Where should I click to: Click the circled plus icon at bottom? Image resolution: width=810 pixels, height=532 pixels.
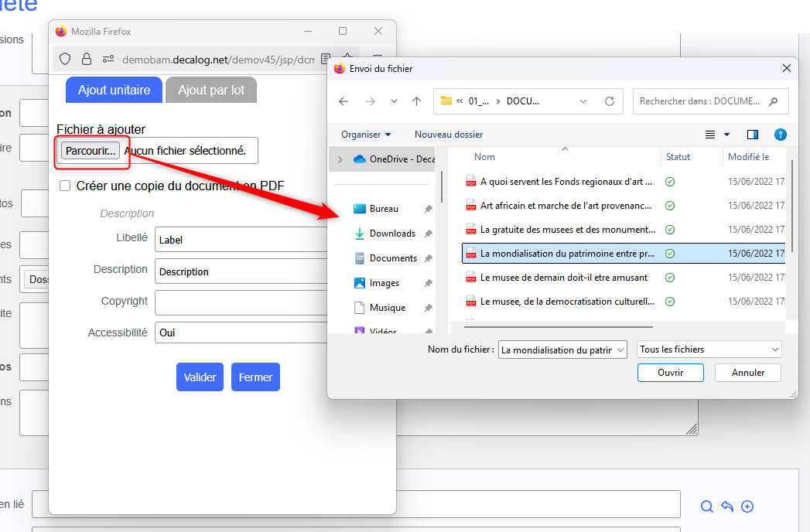pos(747,506)
